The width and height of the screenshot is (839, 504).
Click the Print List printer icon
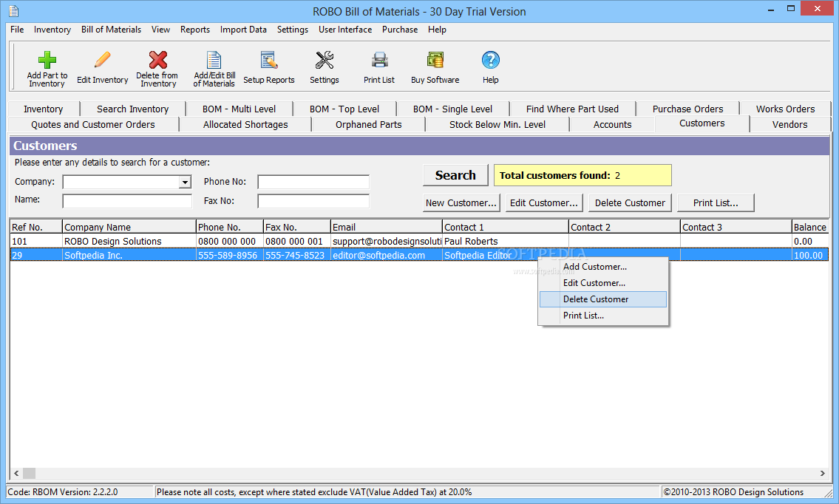379,60
